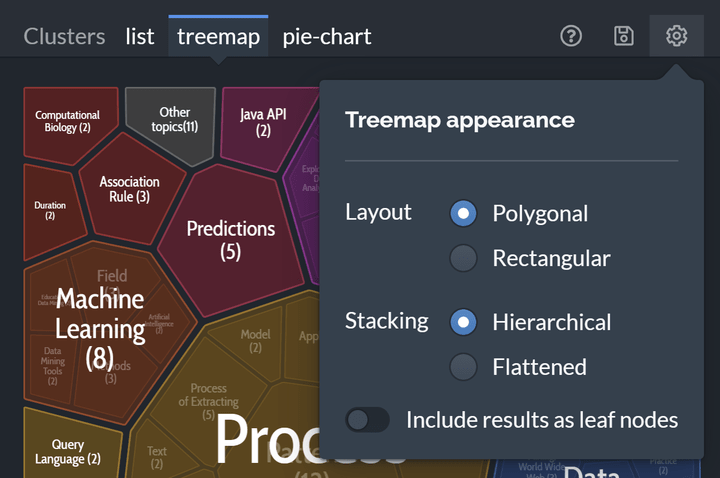Open the Predictions (5) cluster cell
The image size is (720, 478).
click(x=231, y=240)
